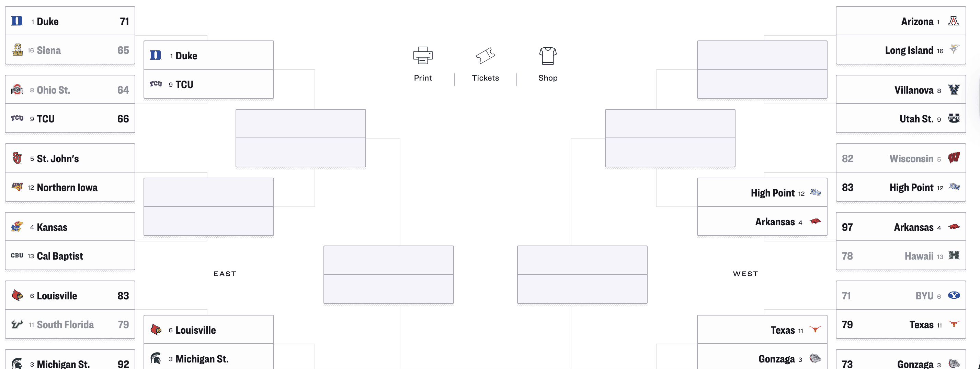This screenshot has height=369, width=980.
Task: Click the Kansas Jayhawk logo
Action: click(18, 226)
